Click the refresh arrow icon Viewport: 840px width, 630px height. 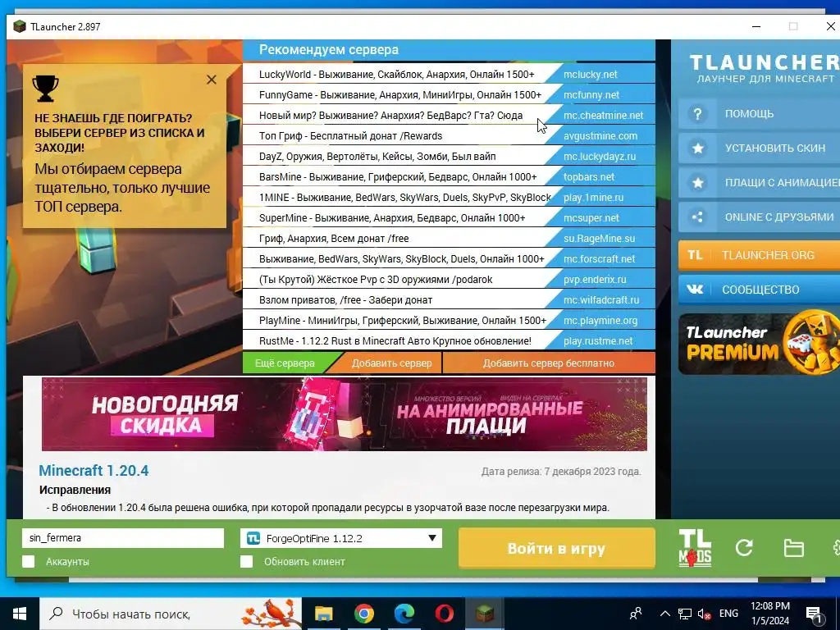[x=744, y=547]
